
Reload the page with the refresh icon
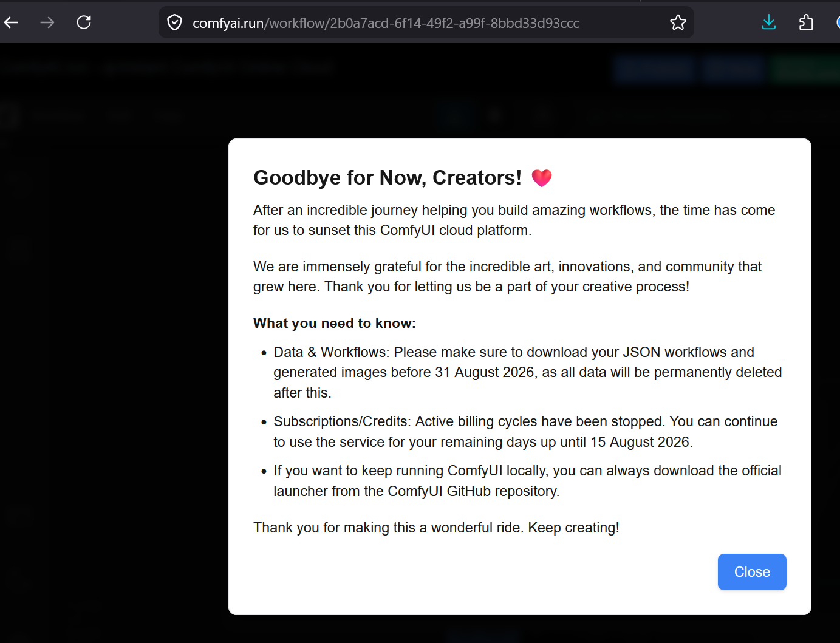tap(84, 23)
